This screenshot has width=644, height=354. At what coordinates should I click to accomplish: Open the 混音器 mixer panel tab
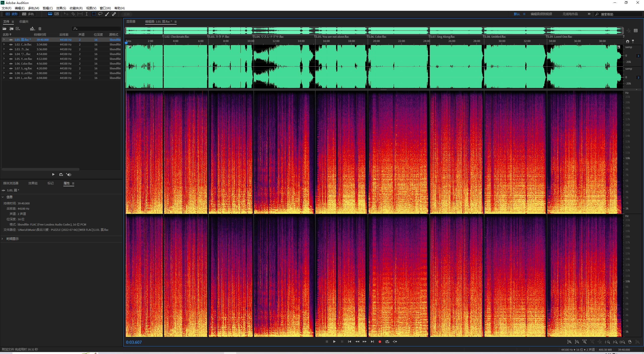pyautogui.click(x=131, y=22)
